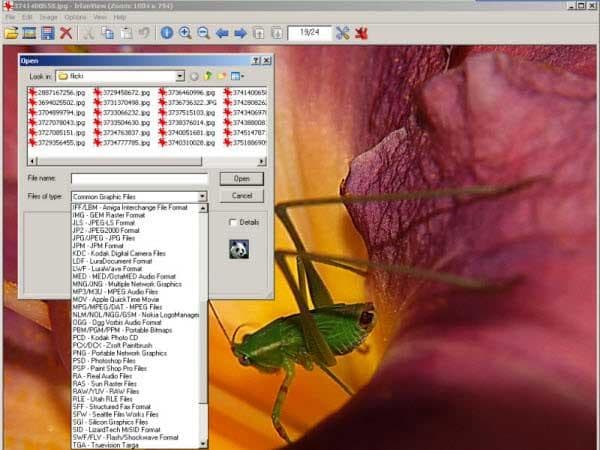
Task: Click the Open folder toolbar icon
Action: click(x=11, y=33)
